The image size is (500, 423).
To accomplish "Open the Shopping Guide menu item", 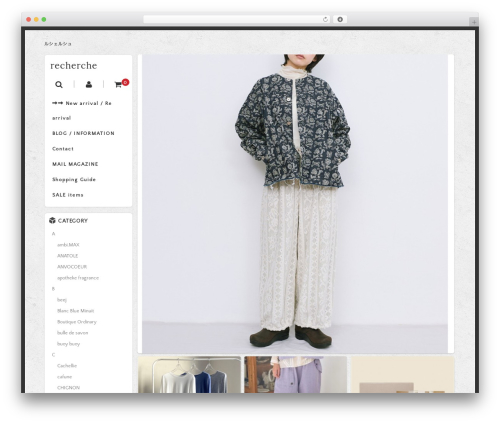I will 74,180.
